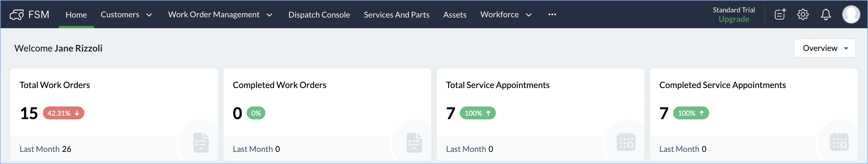Viewport: 868px width, 164px height.
Task: Click document icon in Total Work Orders card
Action: click(201, 143)
